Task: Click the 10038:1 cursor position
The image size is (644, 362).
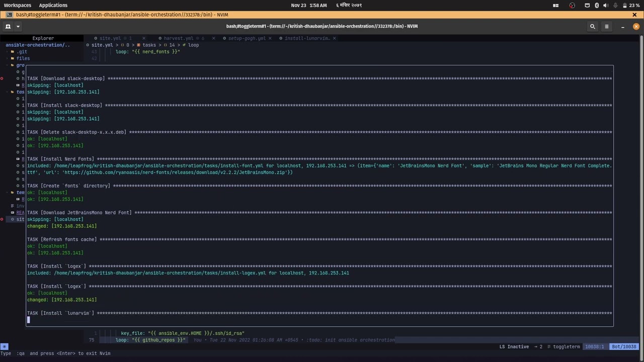Action: click(595, 347)
